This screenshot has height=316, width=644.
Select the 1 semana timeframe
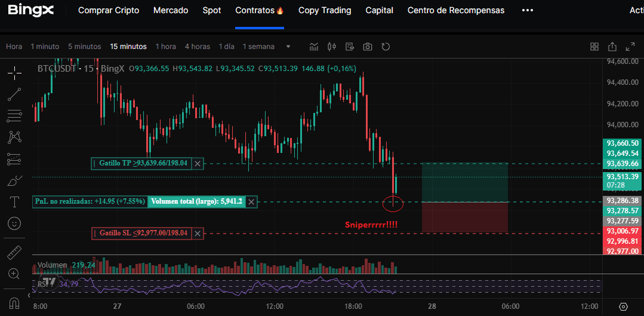[258, 47]
